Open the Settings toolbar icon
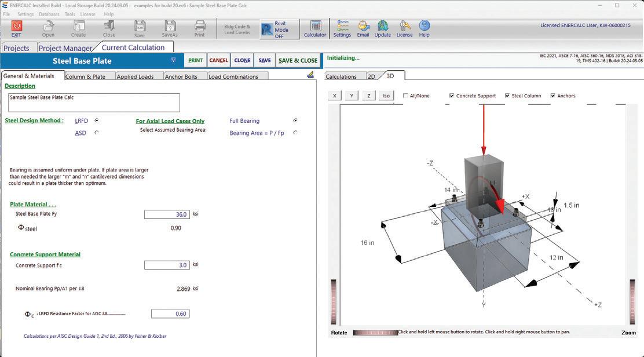The width and height of the screenshot is (644, 357). coord(342,29)
